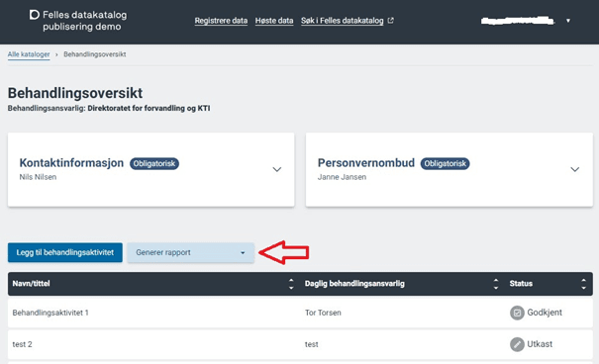This screenshot has width=599, height=364.
Task: Click the Nils Nilsen contact name
Action: tap(38, 177)
